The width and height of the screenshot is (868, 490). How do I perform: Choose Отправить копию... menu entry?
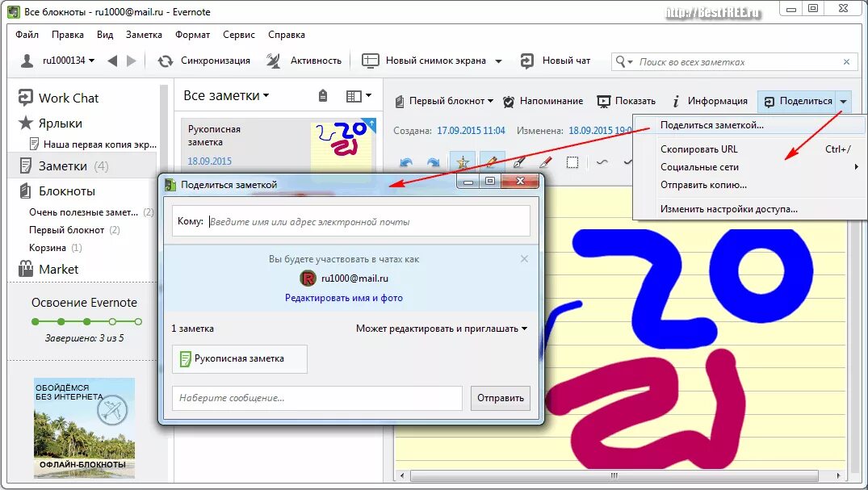(x=750, y=185)
